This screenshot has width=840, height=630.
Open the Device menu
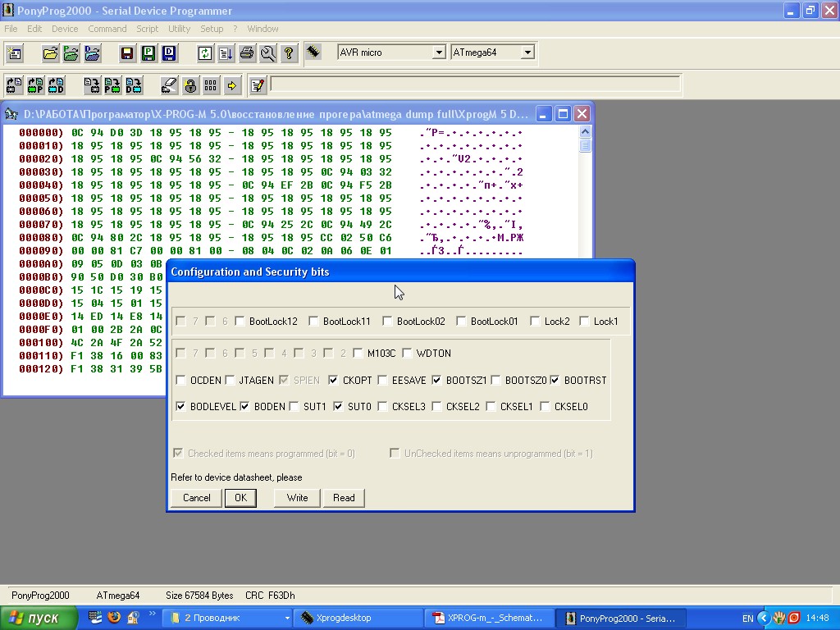click(x=65, y=29)
